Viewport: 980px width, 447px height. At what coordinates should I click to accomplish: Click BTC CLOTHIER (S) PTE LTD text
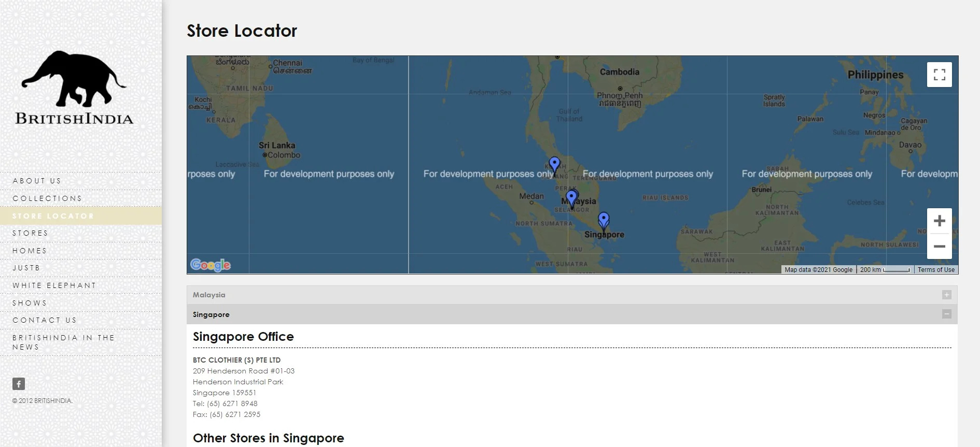point(236,360)
